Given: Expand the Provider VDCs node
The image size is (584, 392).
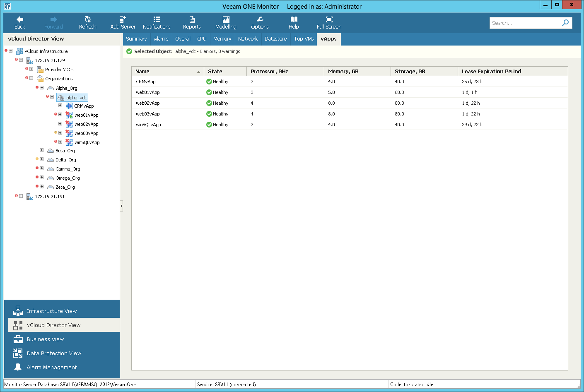Looking at the screenshot, I should pos(31,69).
